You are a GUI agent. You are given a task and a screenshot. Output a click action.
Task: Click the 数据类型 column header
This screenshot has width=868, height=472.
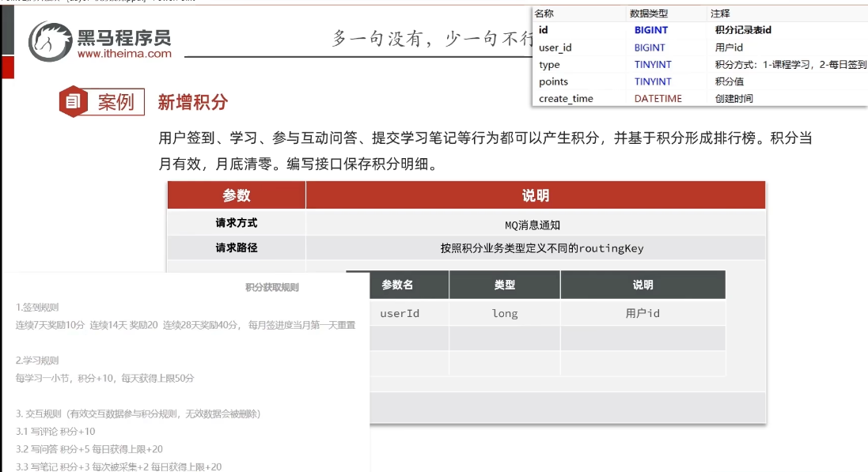click(x=649, y=13)
